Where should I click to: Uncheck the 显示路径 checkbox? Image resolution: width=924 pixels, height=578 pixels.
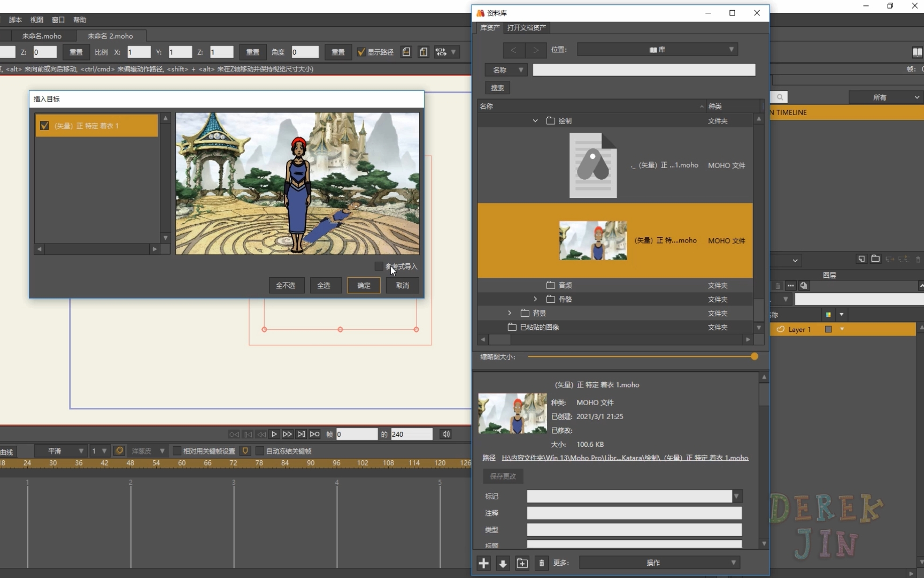click(x=361, y=52)
